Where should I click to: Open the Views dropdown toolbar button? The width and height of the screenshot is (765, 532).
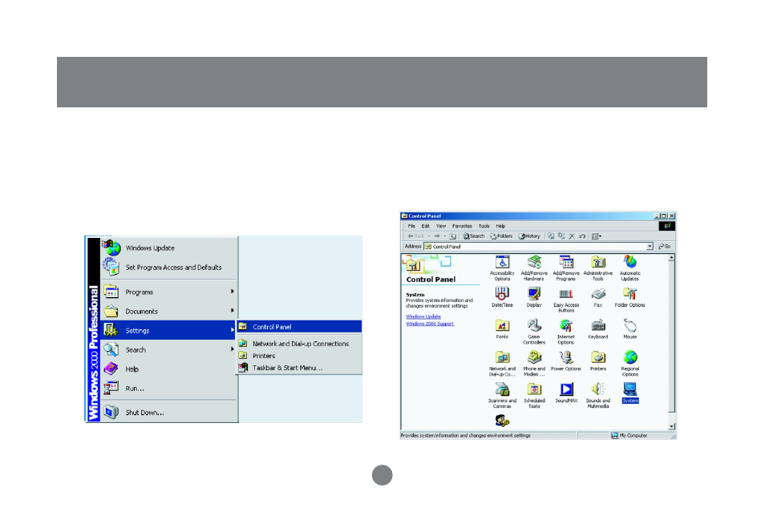(x=596, y=236)
